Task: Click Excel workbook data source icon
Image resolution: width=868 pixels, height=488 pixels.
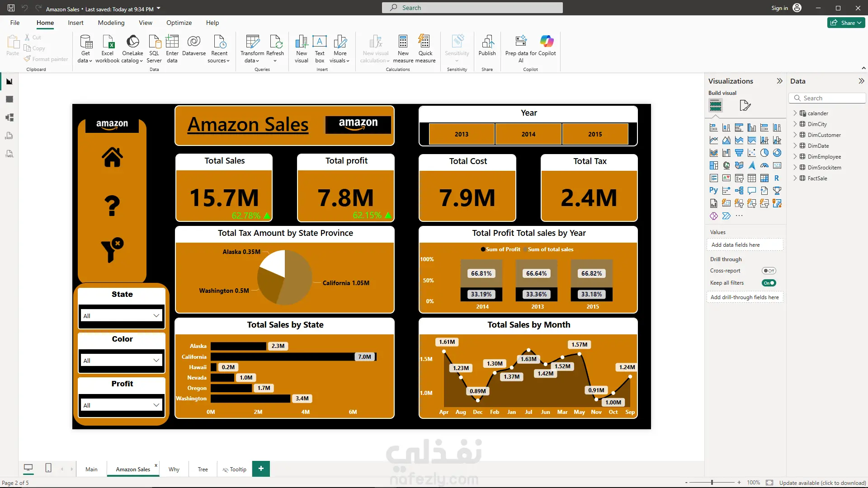Action: click(108, 49)
